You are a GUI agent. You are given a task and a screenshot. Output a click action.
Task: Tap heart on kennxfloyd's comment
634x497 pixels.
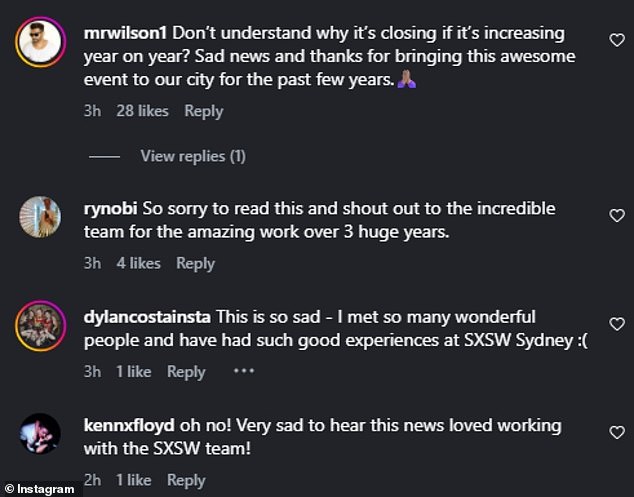pyautogui.click(x=617, y=433)
